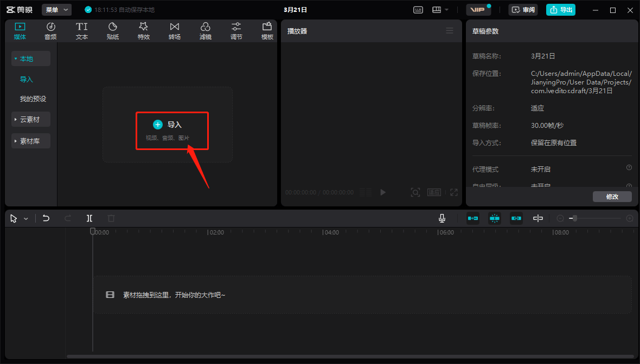Open the 特效 effects tab
The width and height of the screenshot is (640, 364).
pos(144,31)
